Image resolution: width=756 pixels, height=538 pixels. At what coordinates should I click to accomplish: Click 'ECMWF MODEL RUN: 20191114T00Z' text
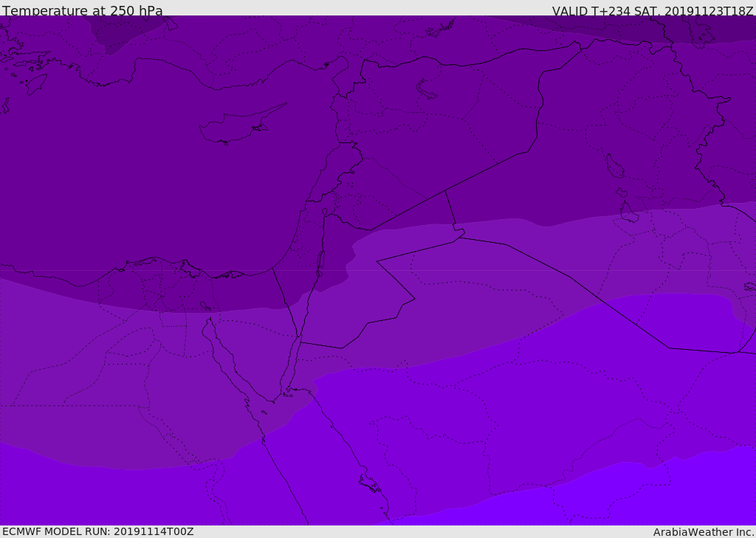[x=98, y=531]
